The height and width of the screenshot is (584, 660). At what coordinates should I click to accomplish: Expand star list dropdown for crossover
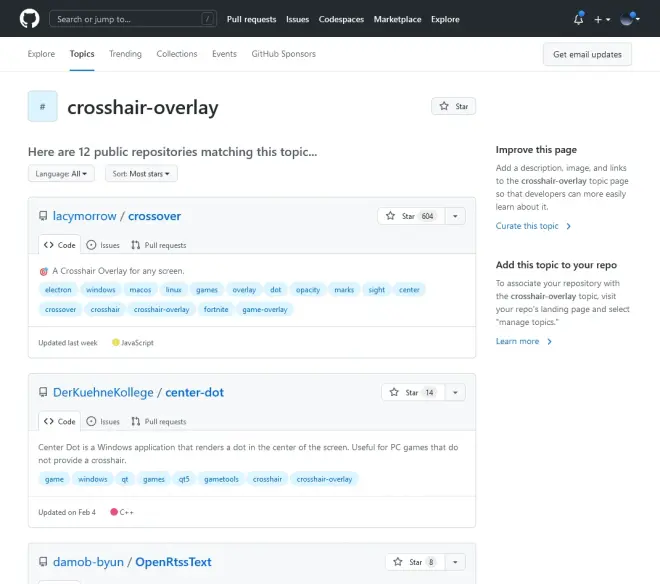point(454,216)
